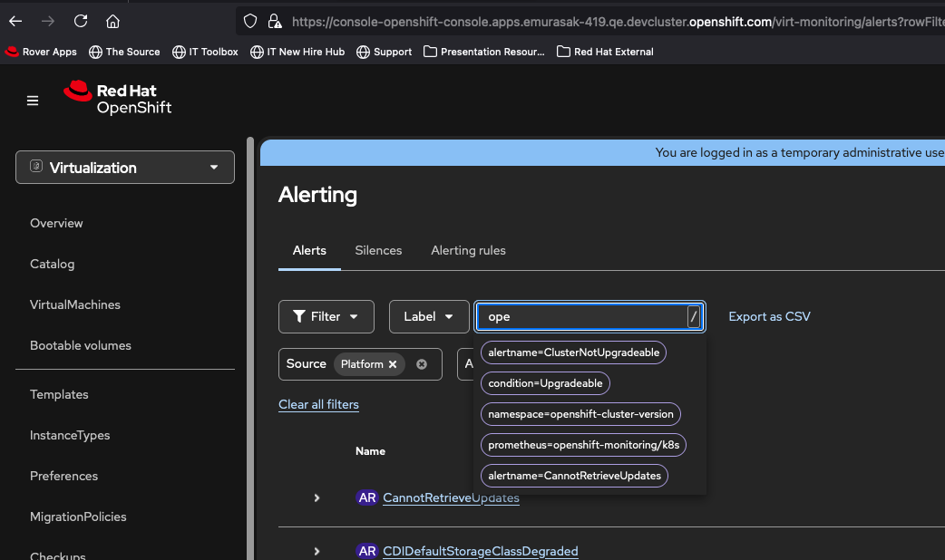Click the slash shortcut icon in search
This screenshot has height=560, width=945.
coord(694,316)
